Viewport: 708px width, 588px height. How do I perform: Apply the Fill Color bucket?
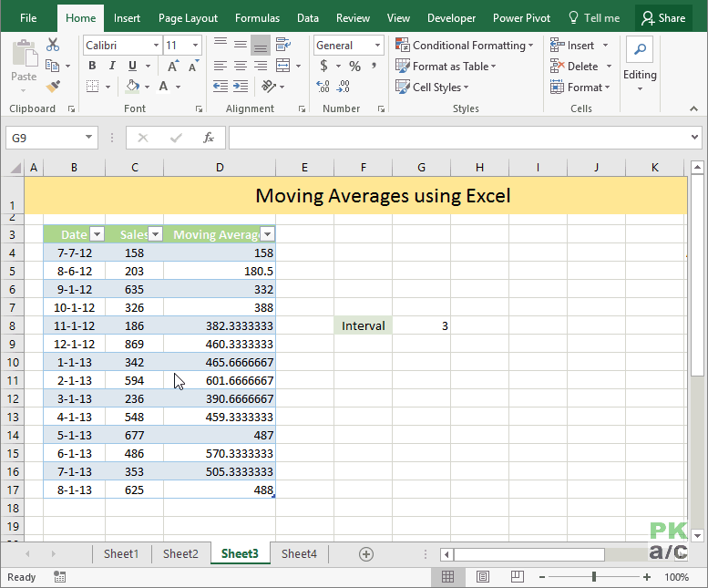click(132, 87)
